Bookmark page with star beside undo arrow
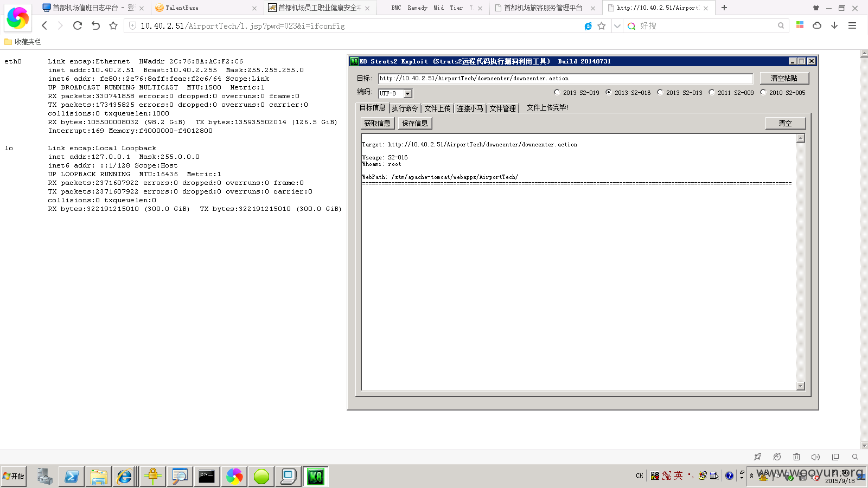 pyautogui.click(x=113, y=25)
